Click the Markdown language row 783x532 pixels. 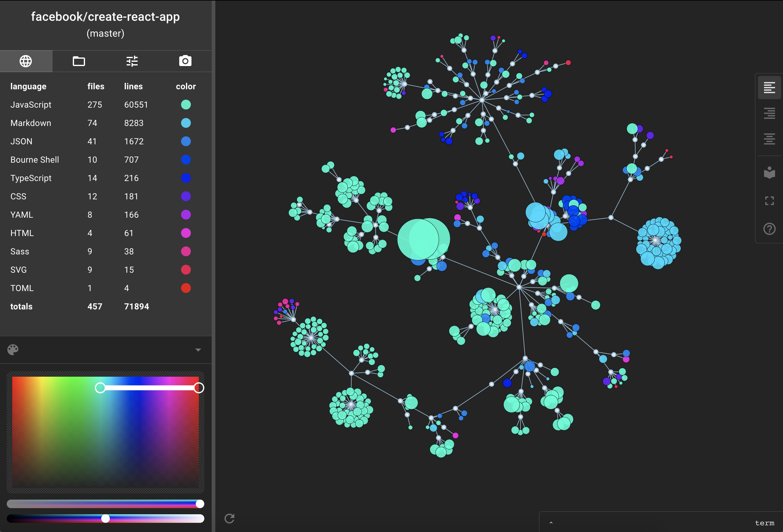tap(31, 123)
